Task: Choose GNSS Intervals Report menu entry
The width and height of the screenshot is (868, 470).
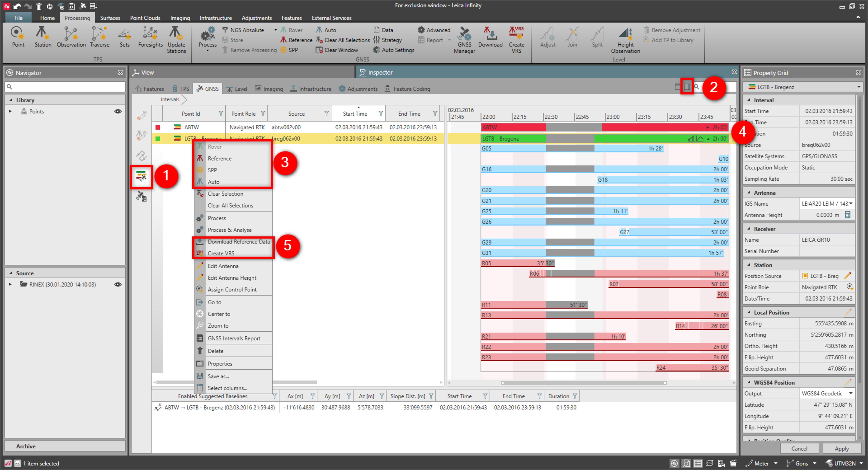Action: [234, 338]
